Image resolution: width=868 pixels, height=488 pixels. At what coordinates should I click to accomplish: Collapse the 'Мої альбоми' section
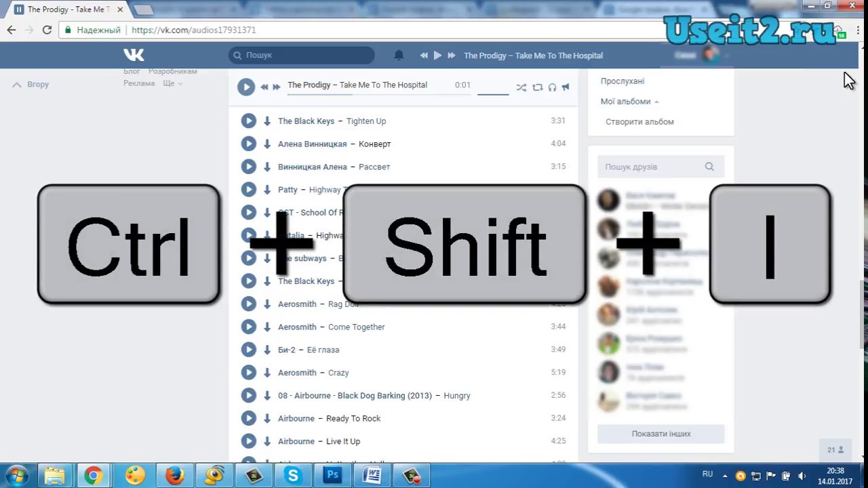click(x=629, y=101)
